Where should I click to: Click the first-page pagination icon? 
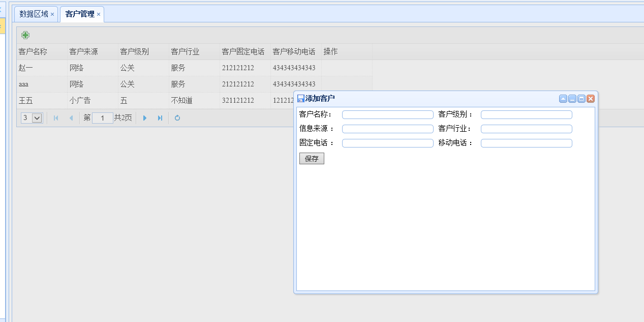click(56, 118)
